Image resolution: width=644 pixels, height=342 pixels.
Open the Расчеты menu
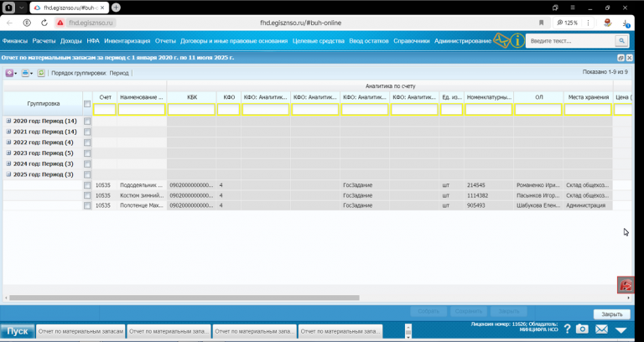(x=44, y=41)
